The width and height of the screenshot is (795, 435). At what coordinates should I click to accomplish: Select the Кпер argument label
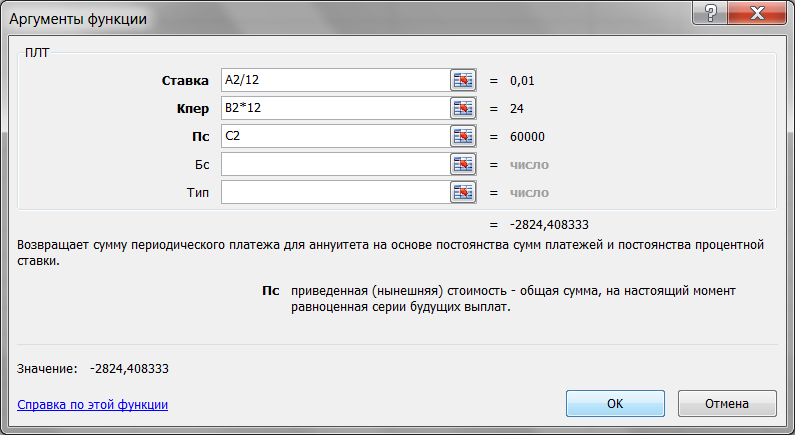tap(193, 109)
